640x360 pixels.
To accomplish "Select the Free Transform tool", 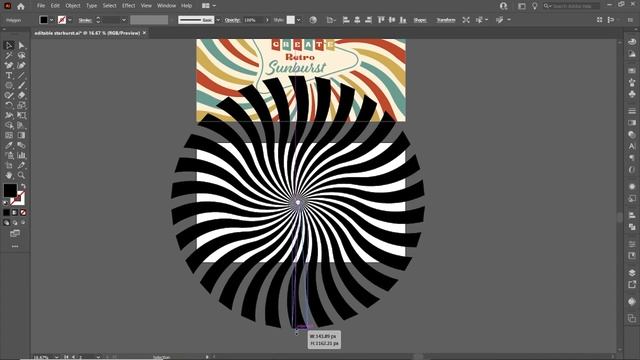I will 21,115.
